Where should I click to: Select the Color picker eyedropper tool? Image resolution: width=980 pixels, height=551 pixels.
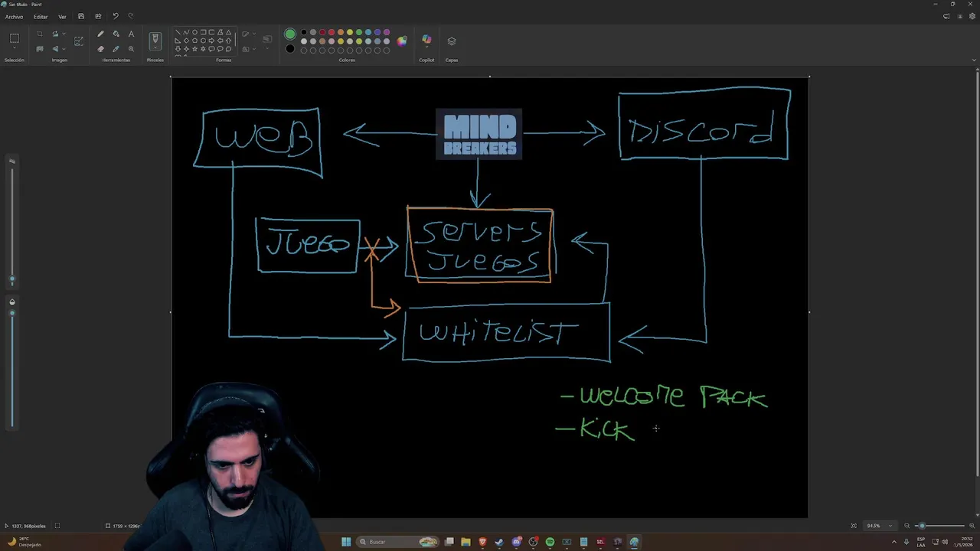point(116,49)
